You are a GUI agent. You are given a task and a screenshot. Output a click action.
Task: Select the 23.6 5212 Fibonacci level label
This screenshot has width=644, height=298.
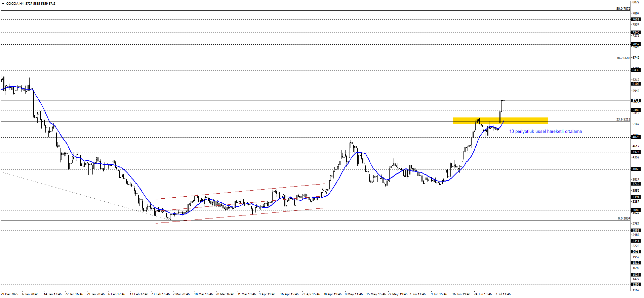[623, 119]
